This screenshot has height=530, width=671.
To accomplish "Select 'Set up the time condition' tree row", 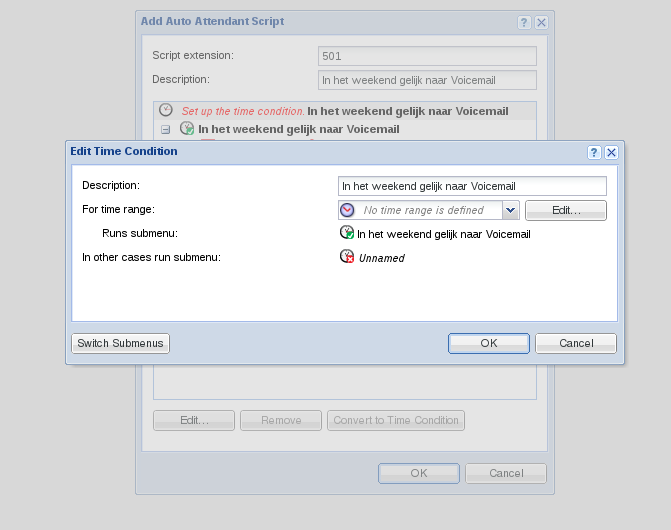I will coord(344,111).
